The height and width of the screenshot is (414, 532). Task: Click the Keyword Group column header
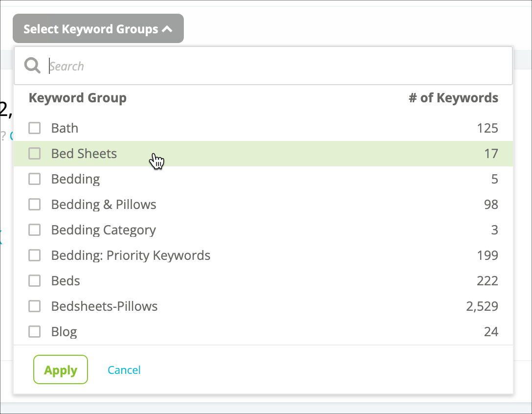78,98
